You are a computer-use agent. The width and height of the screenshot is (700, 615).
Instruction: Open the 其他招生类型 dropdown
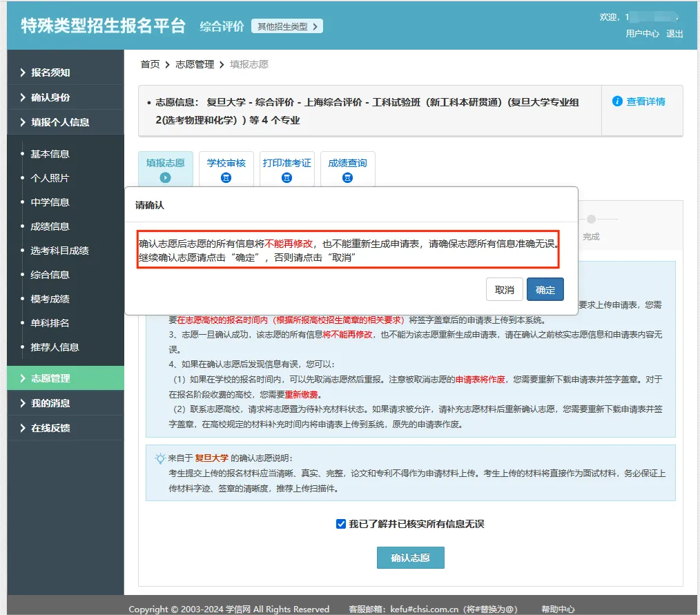[x=286, y=26]
